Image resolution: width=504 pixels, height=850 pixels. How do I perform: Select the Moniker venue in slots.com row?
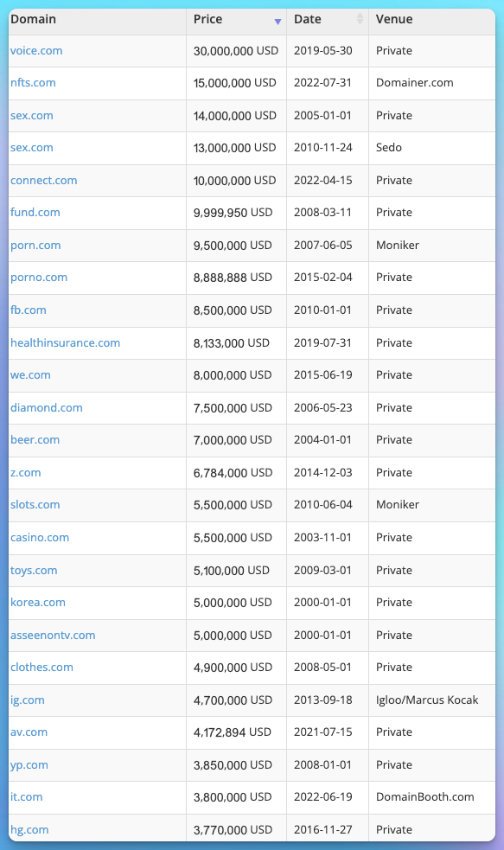click(x=398, y=504)
